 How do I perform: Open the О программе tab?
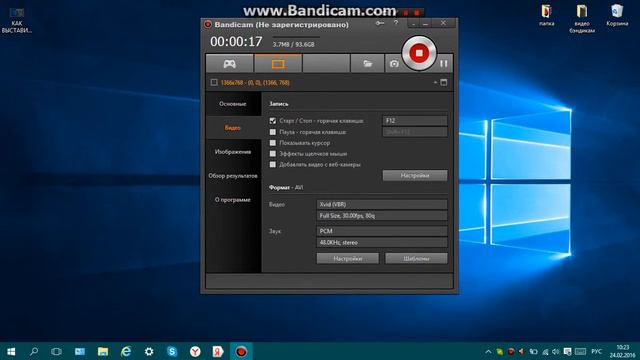233,200
